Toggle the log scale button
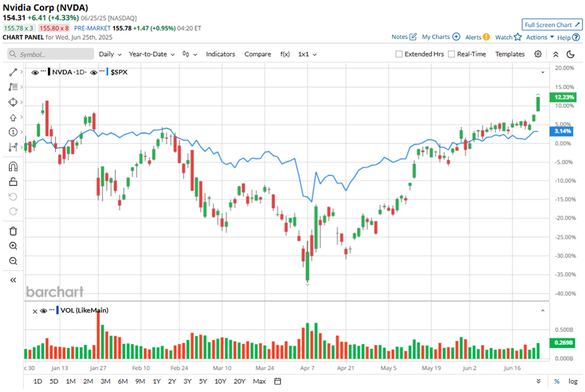 click(573, 381)
